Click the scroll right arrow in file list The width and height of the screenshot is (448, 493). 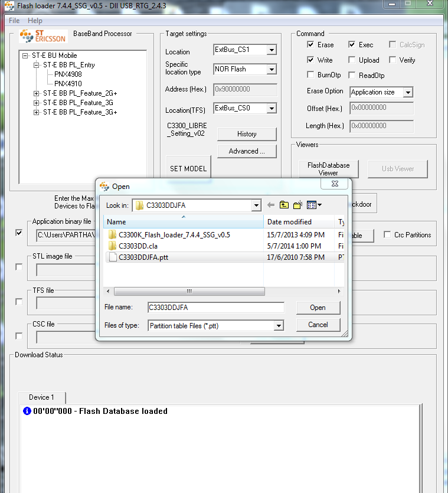coord(339,291)
